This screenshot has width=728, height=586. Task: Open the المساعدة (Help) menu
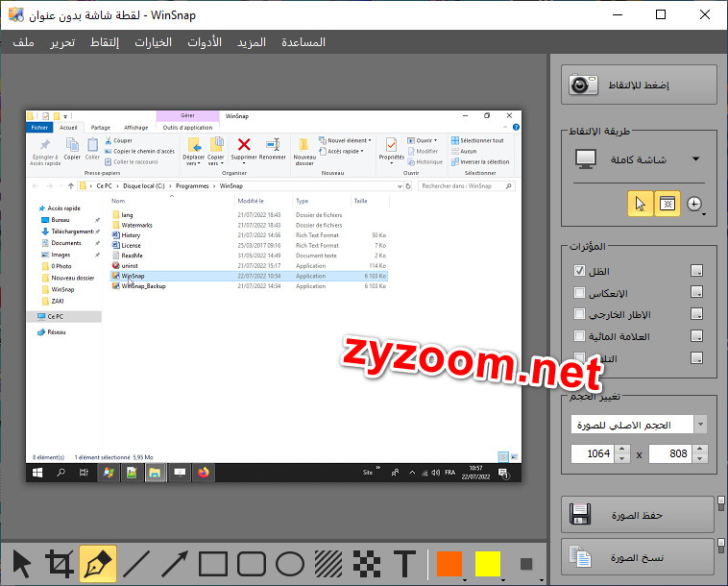tap(303, 42)
